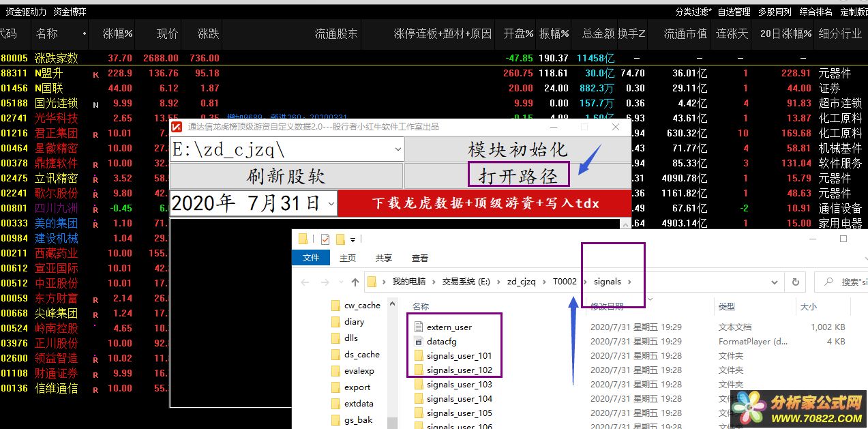The height and width of the screenshot is (429, 868).
Task: Open Explorer 查看 ribbon tab
Action: [420, 258]
